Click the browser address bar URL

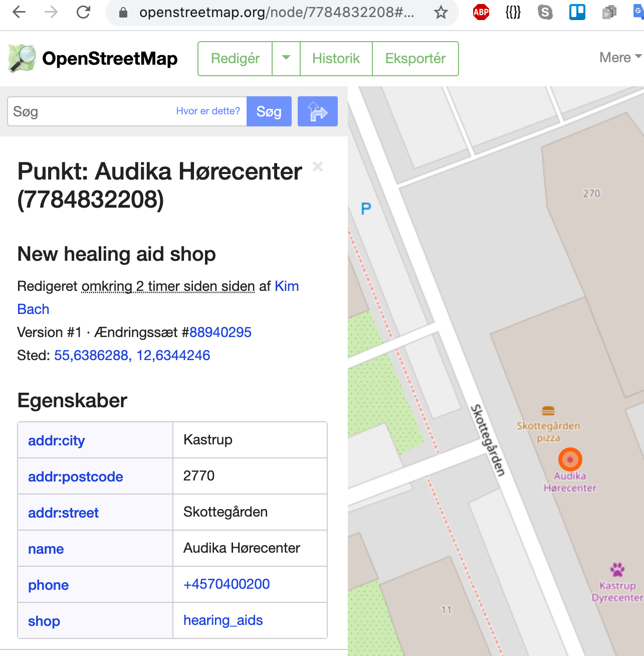pyautogui.click(x=277, y=13)
